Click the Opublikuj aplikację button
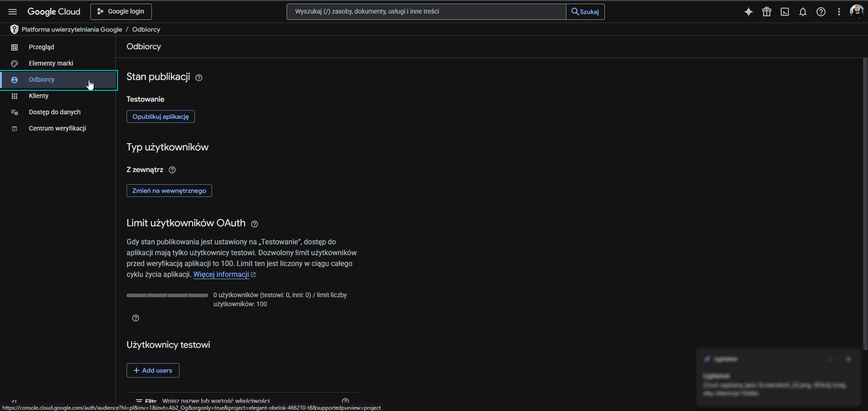868x411 pixels. pyautogui.click(x=160, y=117)
